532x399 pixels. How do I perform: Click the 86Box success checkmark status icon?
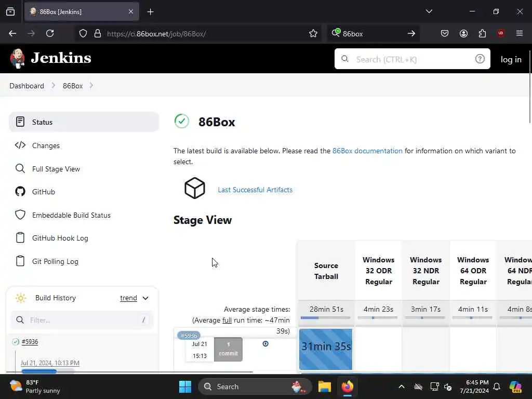point(182,121)
